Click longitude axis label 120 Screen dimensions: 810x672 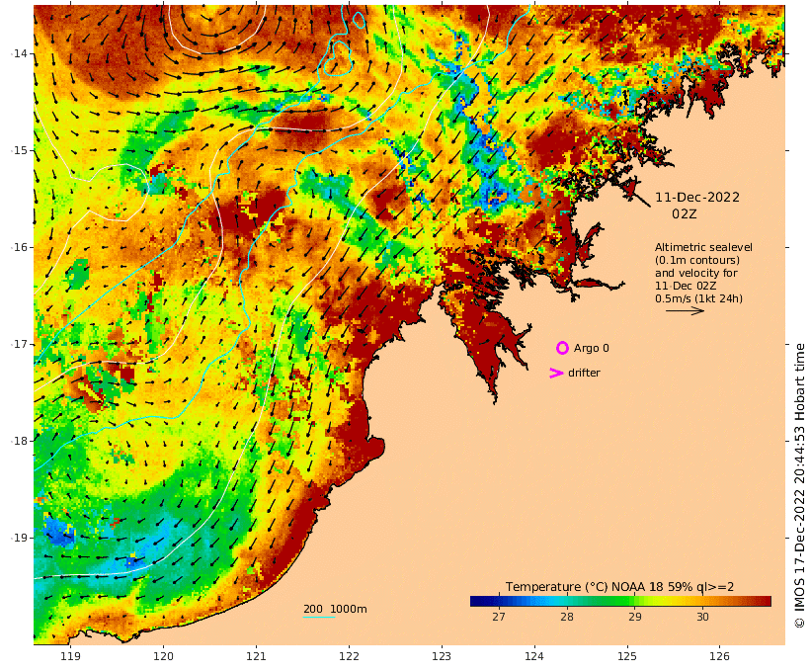pyautogui.click(x=163, y=656)
